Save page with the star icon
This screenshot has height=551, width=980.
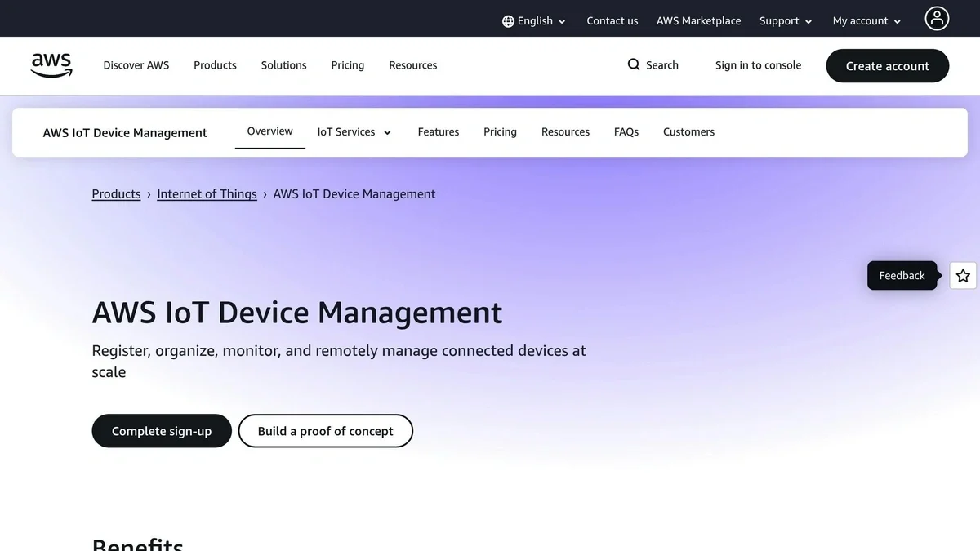[962, 275]
